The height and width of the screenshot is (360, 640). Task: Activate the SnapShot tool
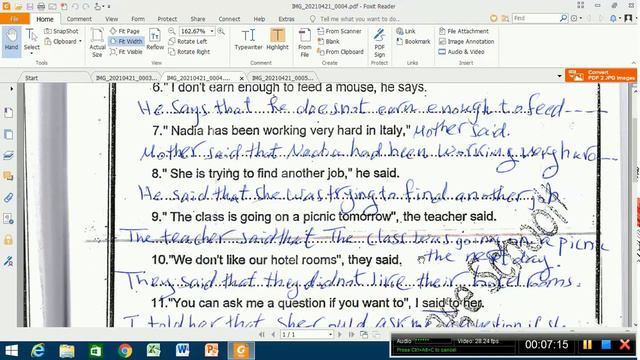coord(61,31)
